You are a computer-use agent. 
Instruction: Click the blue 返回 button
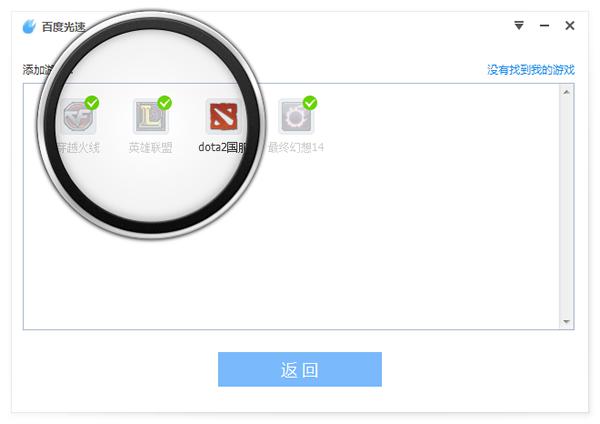pyautogui.click(x=300, y=369)
